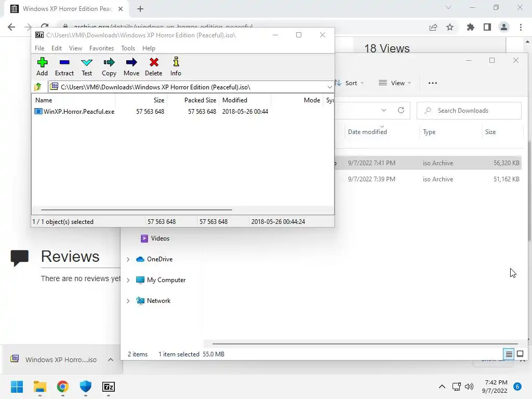Screen dimensions: 532x399
Task: Open the View menu in 7-Zip
Action: pyautogui.click(x=75, y=48)
